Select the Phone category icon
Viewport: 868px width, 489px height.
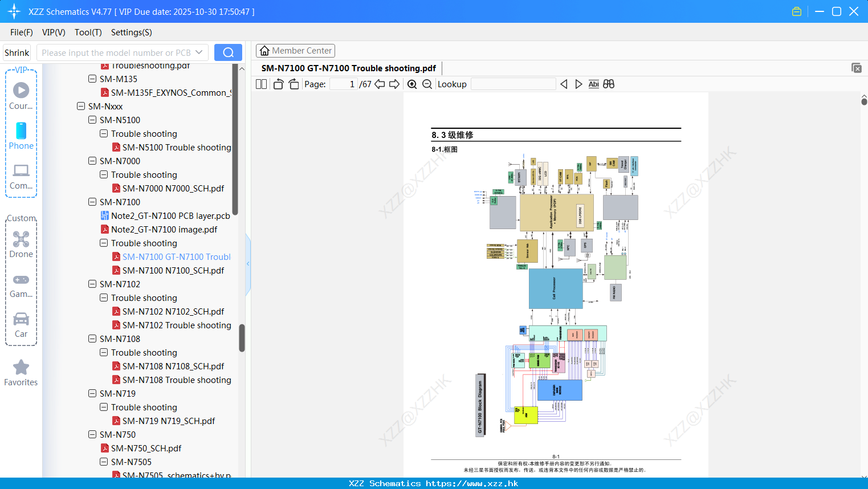(x=21, y=136)
